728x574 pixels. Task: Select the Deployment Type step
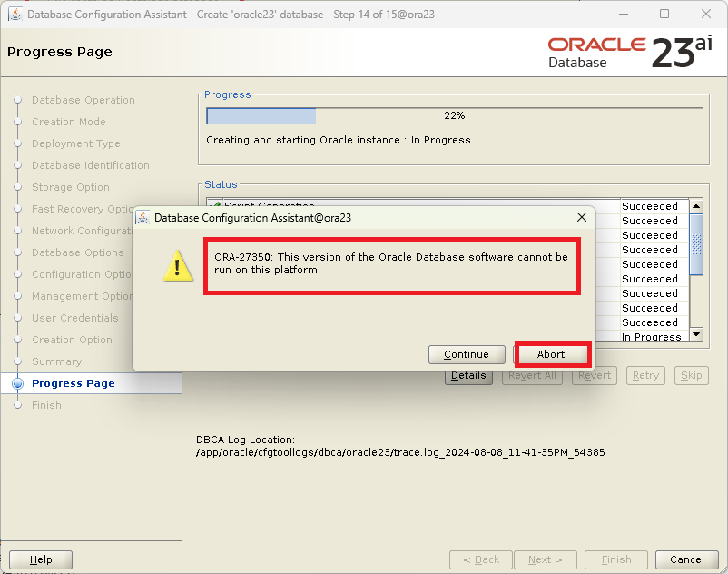point(76,143)
